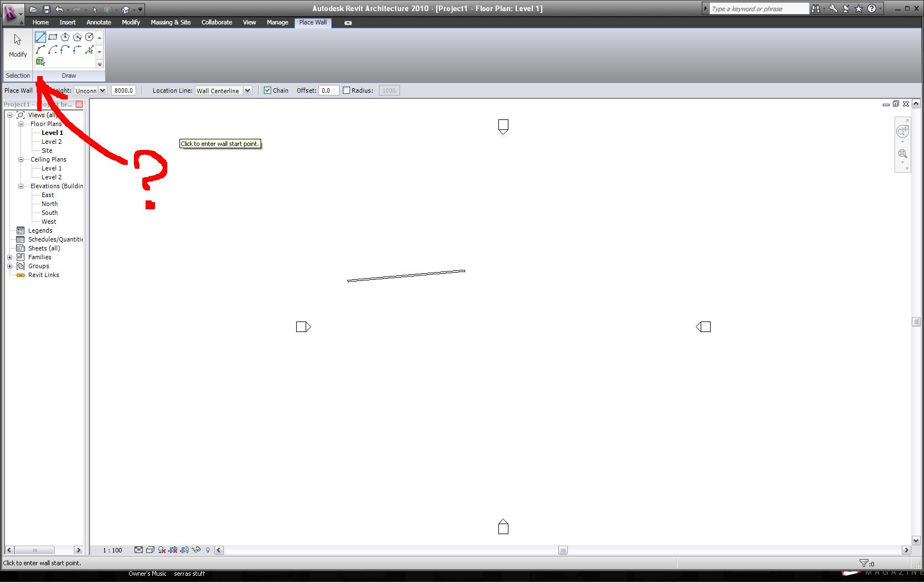This screenshot has height=583, width=924.
Task: Open Help question mark icon
Action: (872, 8)
